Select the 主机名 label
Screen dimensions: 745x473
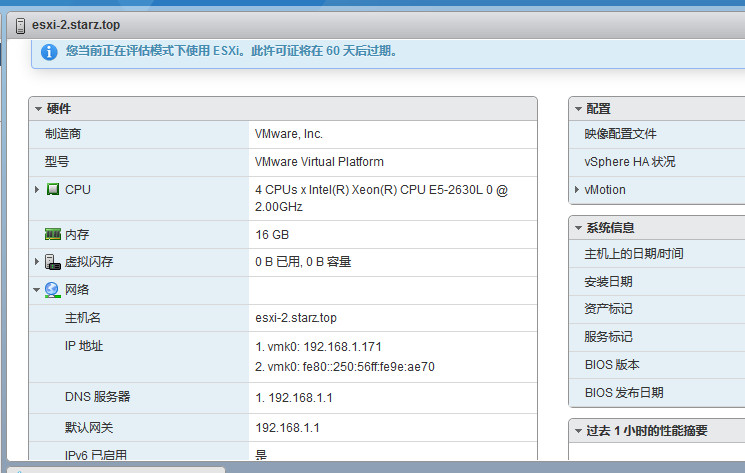pos(83,317)
